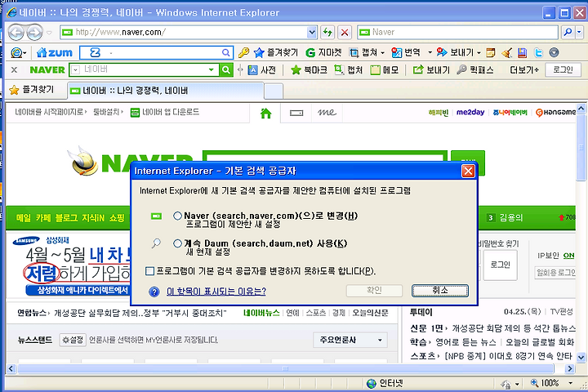Click the browser Back arrow button
588x392 pixels.
pos(16,33)
